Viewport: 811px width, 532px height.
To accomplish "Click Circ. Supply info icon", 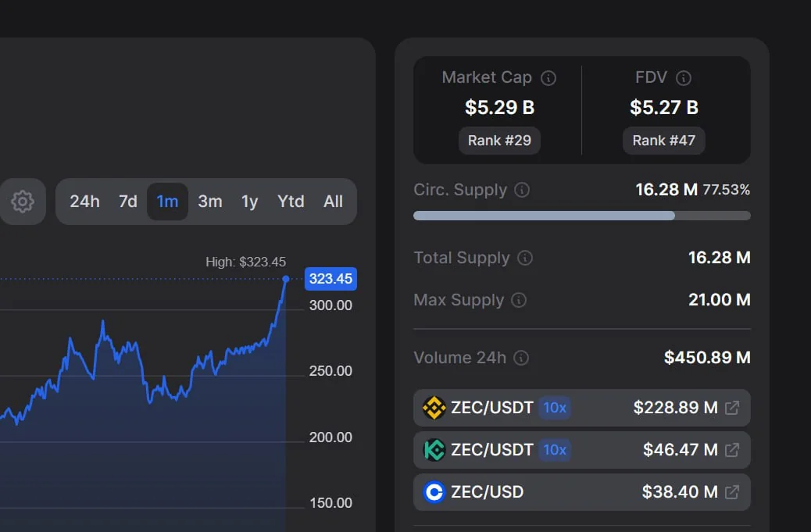I will (523, 190).
